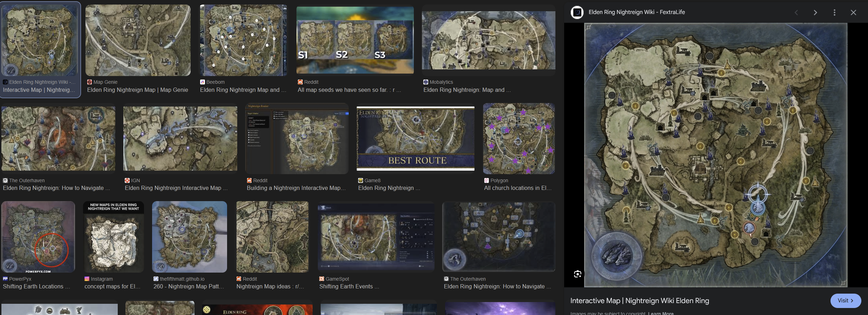Open the Game8 BEST ROUTE thumbnail
The height and width of the screenshot is (315, 868).
coord(415,139)
